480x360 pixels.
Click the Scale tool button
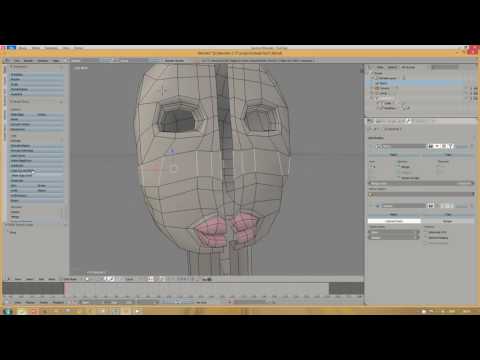(37, 84)
